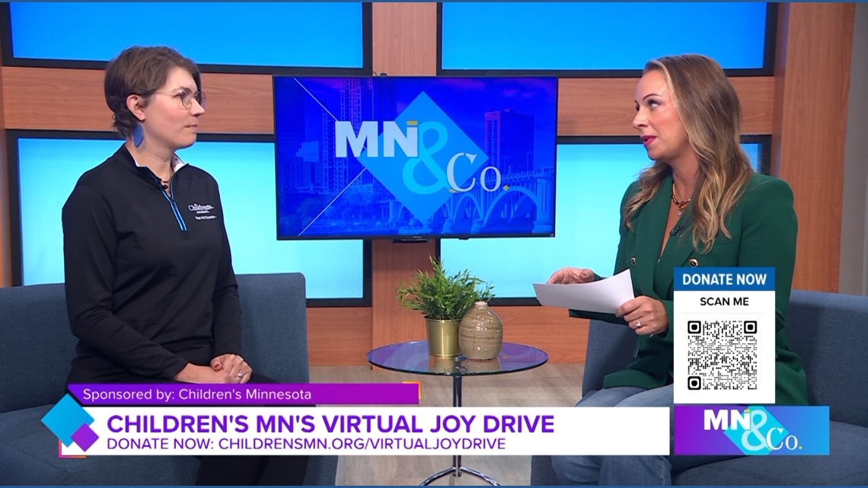Click the Donate Now blue header

click(723, 279)
